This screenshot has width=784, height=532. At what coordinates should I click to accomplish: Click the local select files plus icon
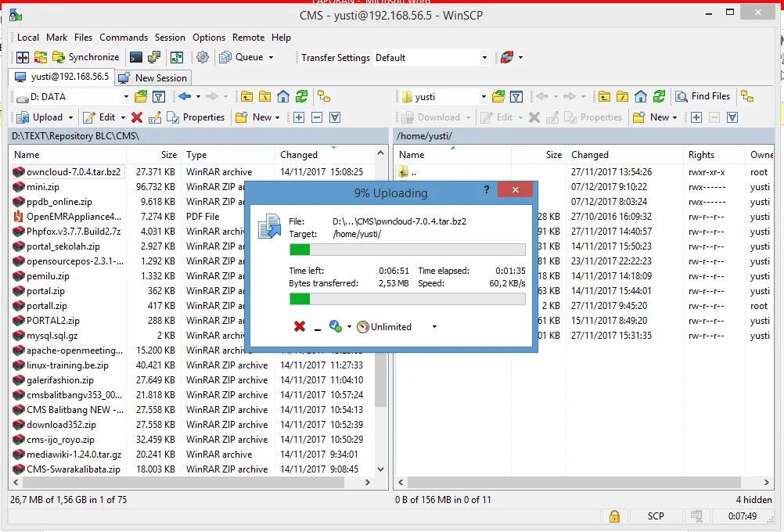pyautogui.click(x=299, y=117)
